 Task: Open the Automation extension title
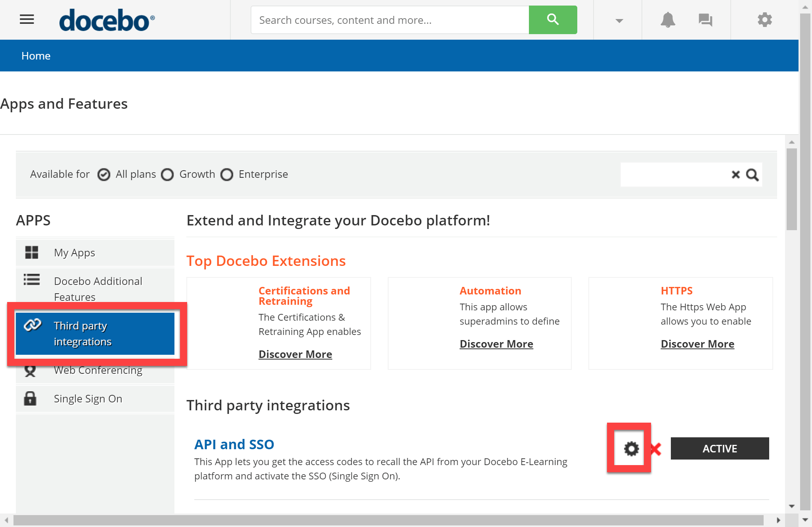pyautogui.click(x=490, y=291)
